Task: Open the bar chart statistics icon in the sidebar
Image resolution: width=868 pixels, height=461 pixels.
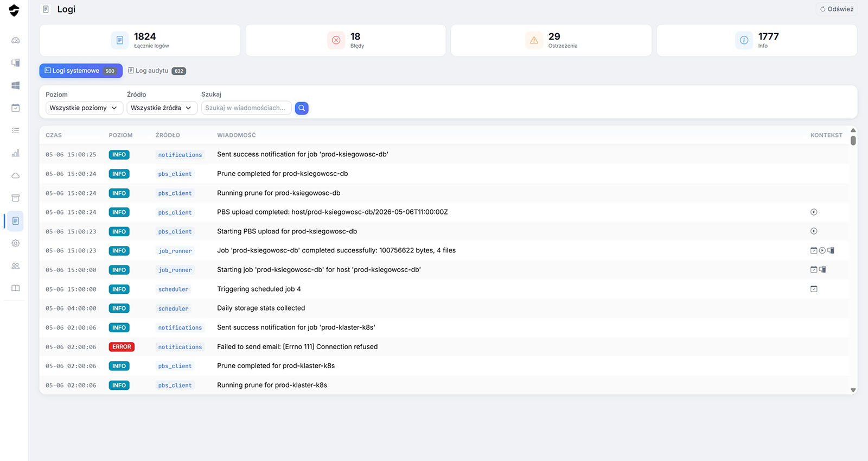Action: tap(16, 153)
